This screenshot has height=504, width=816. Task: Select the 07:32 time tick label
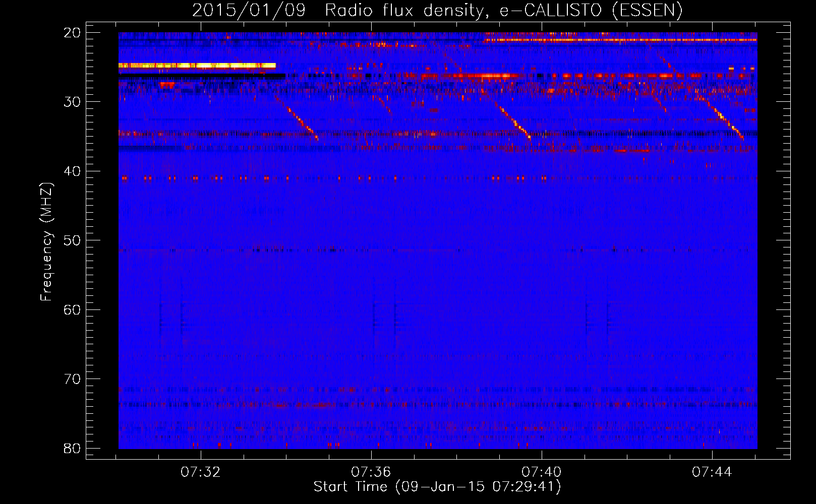[201, 472]
